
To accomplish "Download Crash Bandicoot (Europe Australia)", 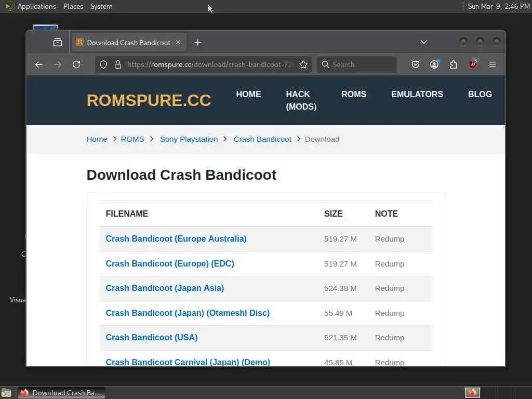I will pyautogui.click(x=176, y=239).
